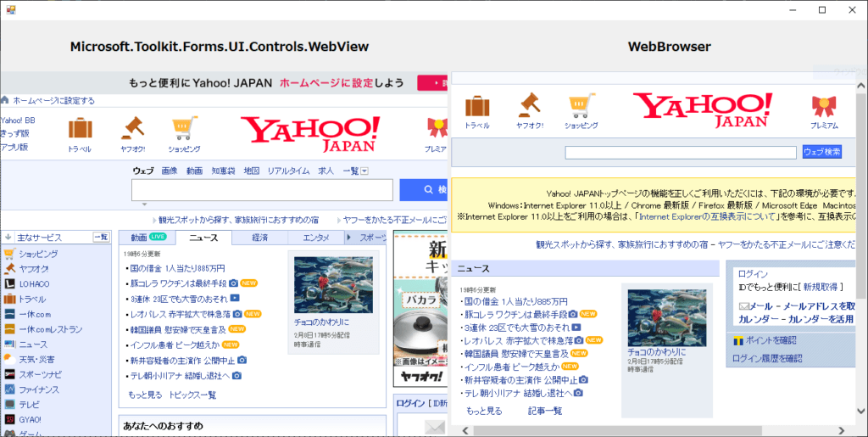Click the 天気・災害 weather icon in sidebar
The height and width of the screenshot is (437, 868).
tap(9, 359)
